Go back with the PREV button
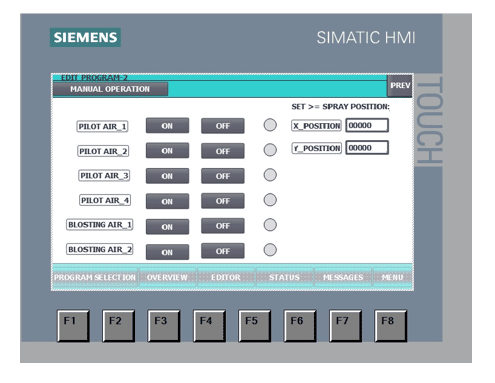The width and height of the screenshot is (495, 383). pos(400,86)
